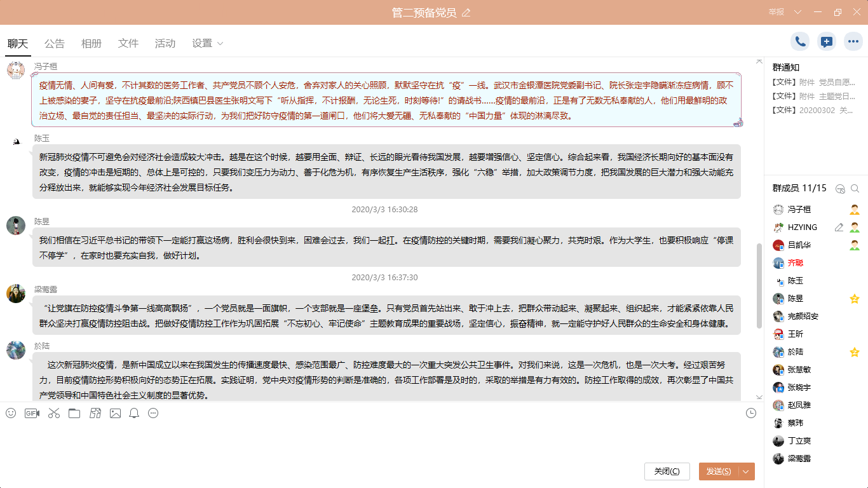This screenshot has width=868, height=488.
Task: Click the picture icon to send image
Action: pos(115,413)
